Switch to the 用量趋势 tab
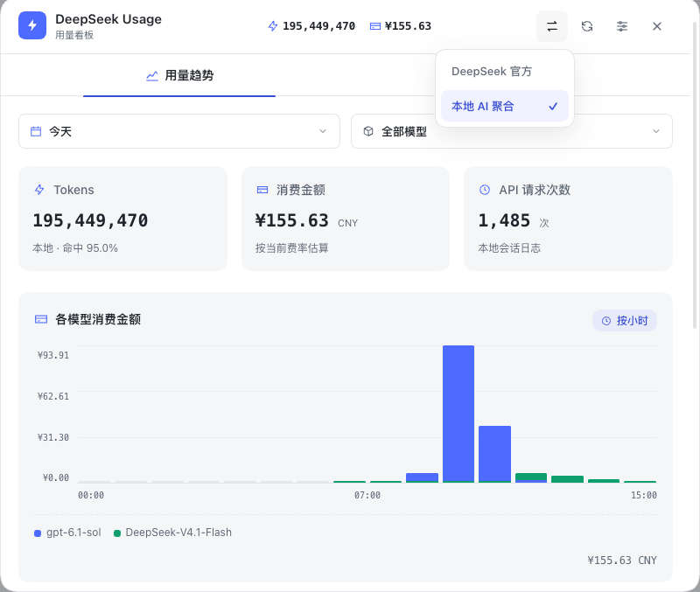Image resolution: width=700 pixels, height=592 pixels. coord(179,75)
